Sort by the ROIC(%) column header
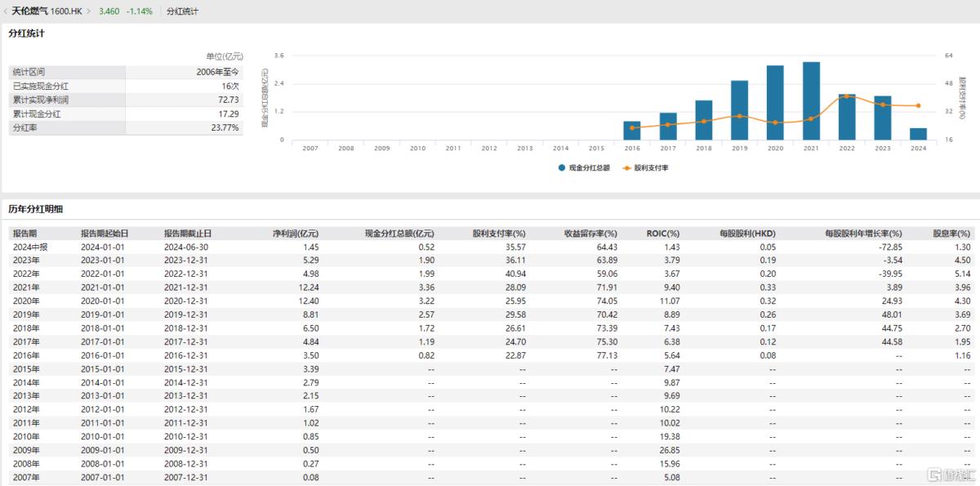Viewport: 980px width, 486px height. [661, 233]
